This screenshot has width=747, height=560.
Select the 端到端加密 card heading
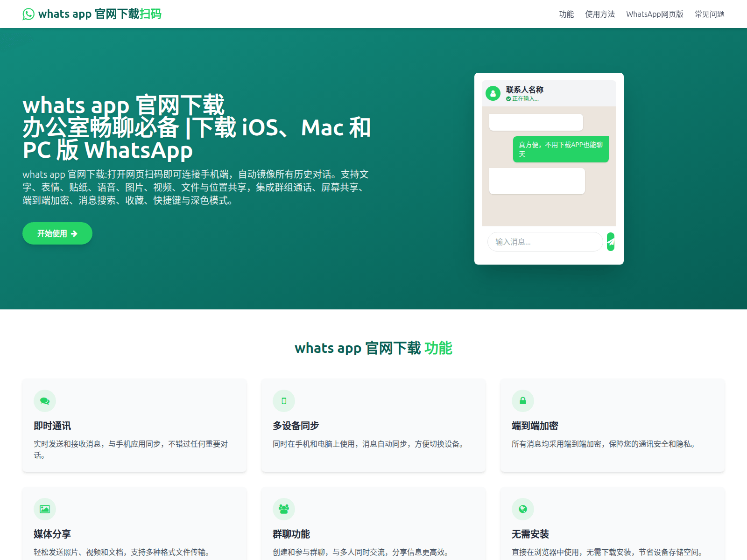click(x=535, y=426)
